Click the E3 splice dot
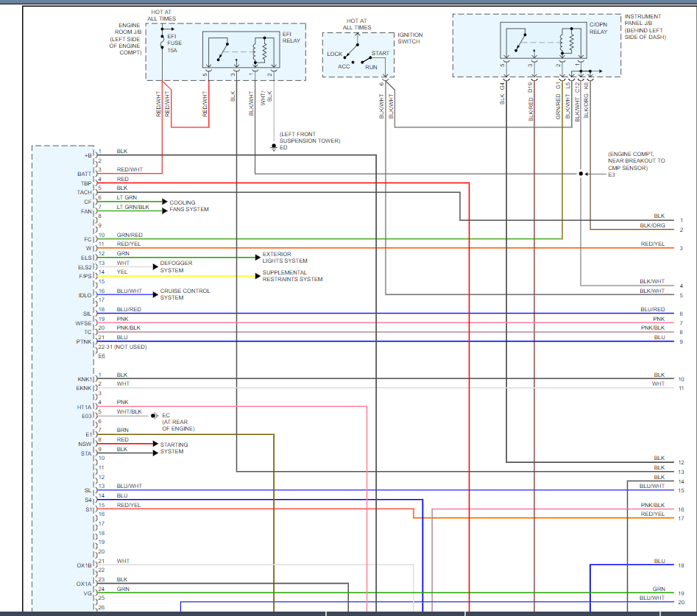The height and width of the screenshot is (616, 697). coord(581,174)
